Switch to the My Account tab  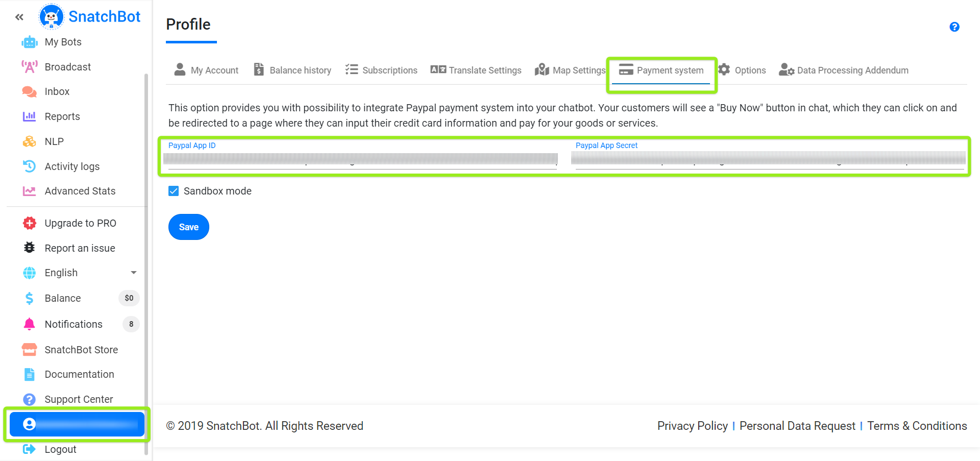coord(206,70)
